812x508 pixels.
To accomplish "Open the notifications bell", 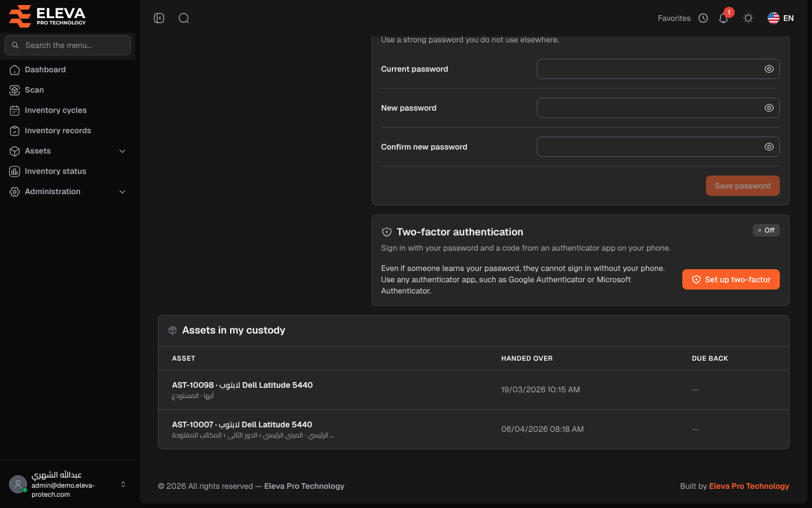I will point(723,18).
